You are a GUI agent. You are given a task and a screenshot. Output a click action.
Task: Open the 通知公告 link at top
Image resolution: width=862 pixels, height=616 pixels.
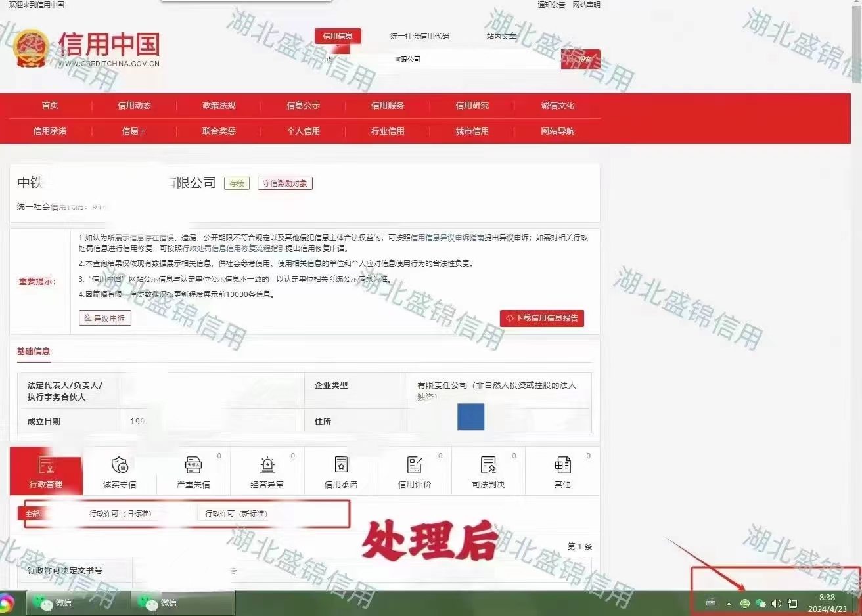[x=551, y=5]
